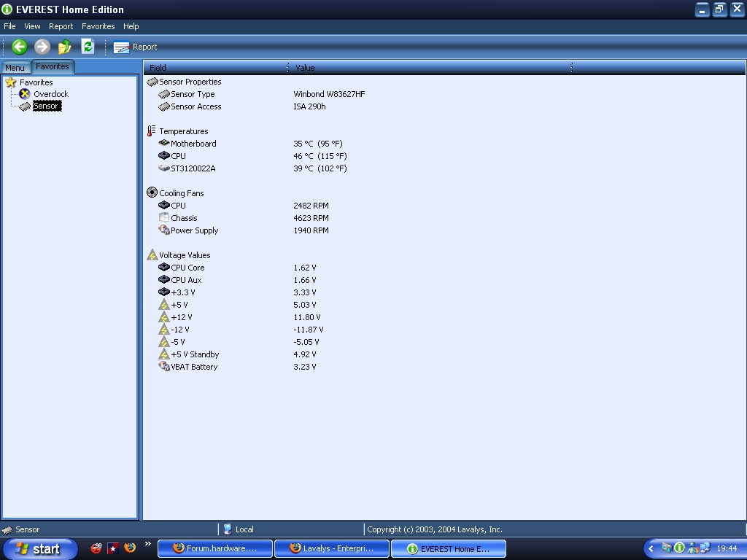Click the Refresh toolbar icon
This screenshot has height=560, width=747.
(x=88, y=47)
